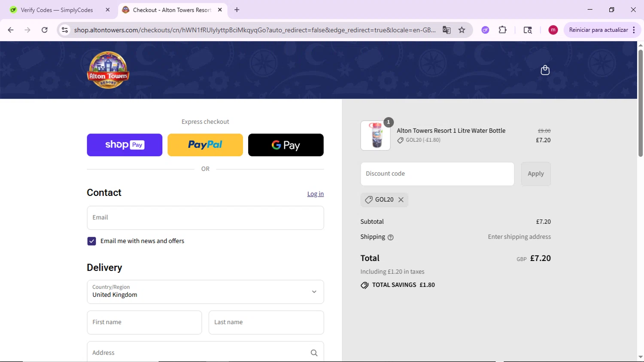Click the shipping info question mark icon
This screenshot has width=644, height=362.
(x=390, y=237)
